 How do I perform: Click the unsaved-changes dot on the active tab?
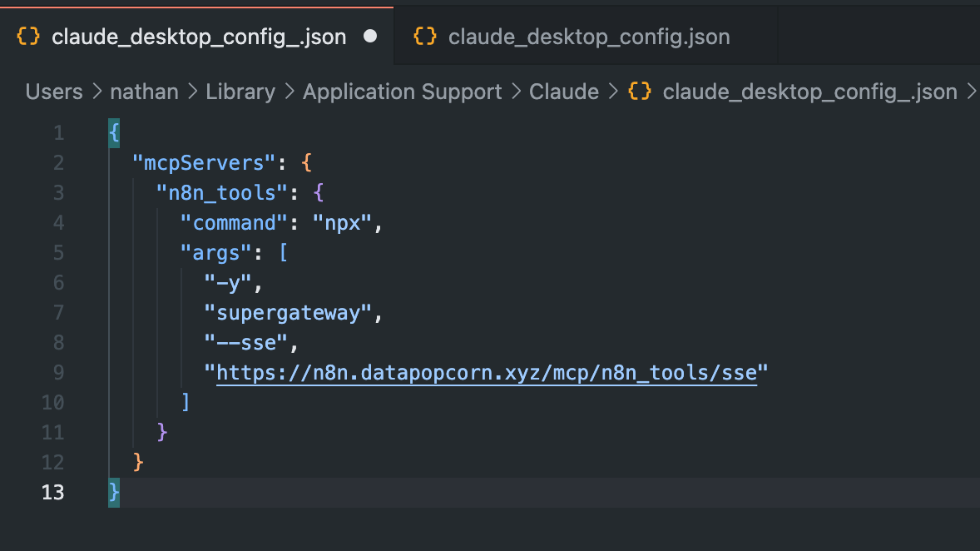click(x=371, y=37)
